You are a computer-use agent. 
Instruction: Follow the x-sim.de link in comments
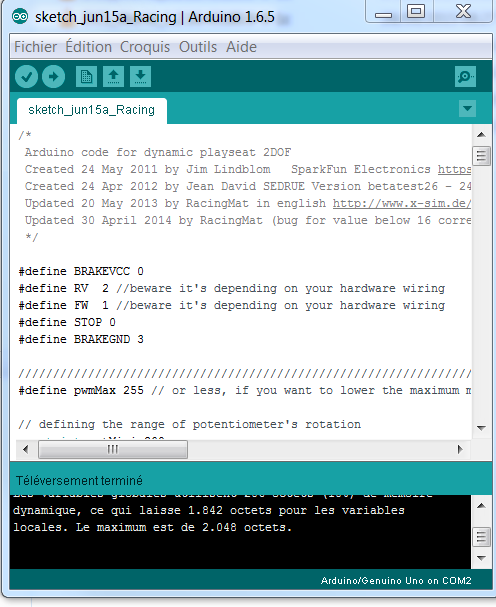click(402, 203)
